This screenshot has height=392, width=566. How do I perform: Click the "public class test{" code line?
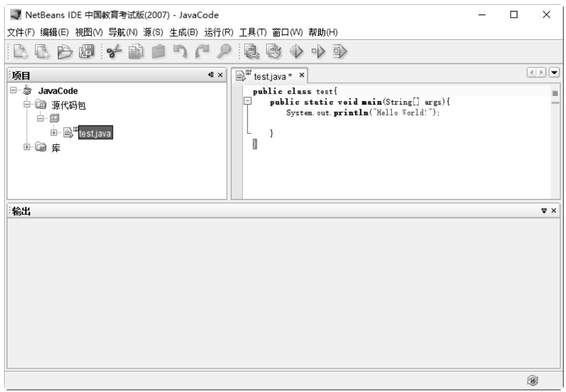point(295,91)
